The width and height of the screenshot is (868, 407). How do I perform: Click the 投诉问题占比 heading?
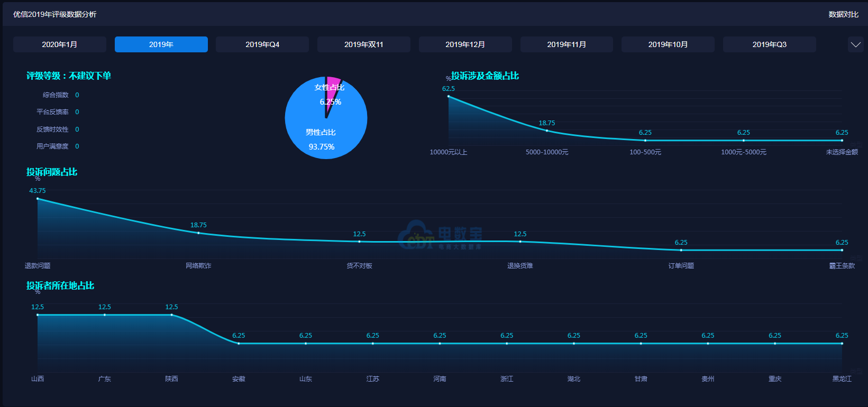(x=52, y=172)
